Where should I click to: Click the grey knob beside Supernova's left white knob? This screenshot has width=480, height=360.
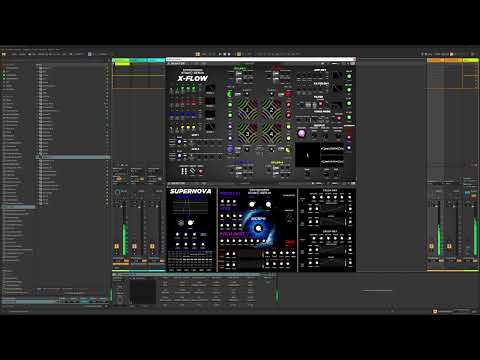(x=181, y=223)
